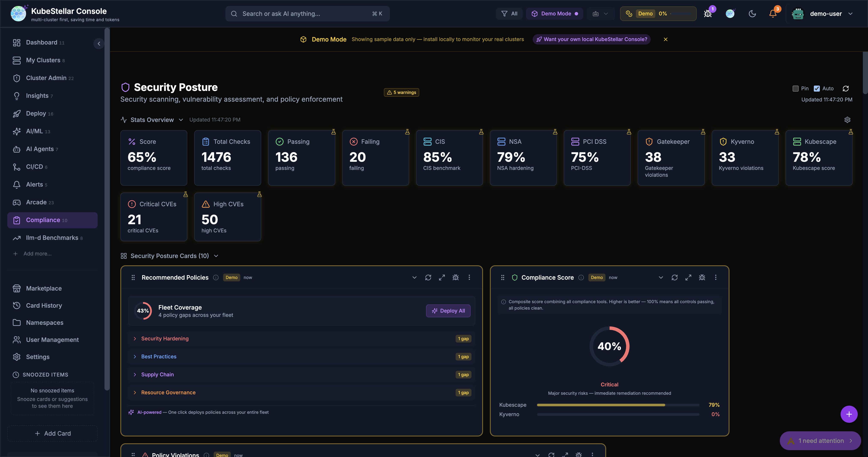Viewport: 868px width, 457px height.
Task: Toggle Demo Mode in the top bar
Action: coord(554,13)
